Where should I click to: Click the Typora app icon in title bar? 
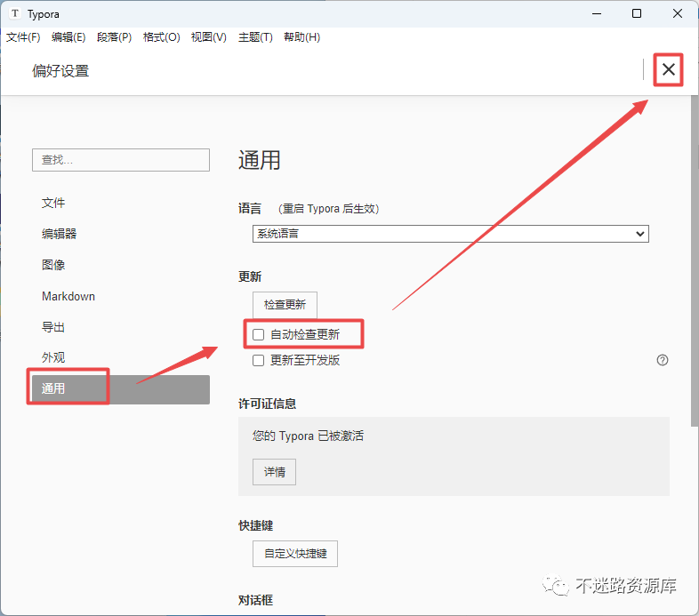pyautogui.click(x=15, y=13)
